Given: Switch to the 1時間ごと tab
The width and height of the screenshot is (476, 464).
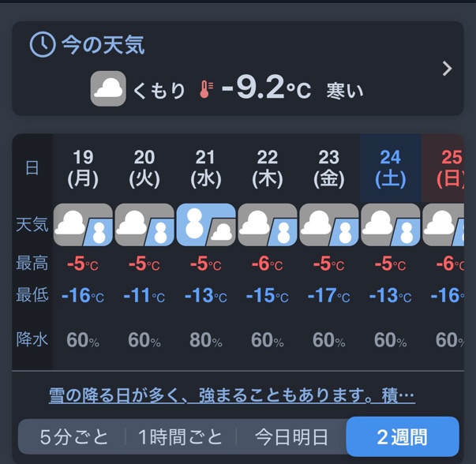Looking at the screenshot, I should pyautogui.click(x=180, y=436).
